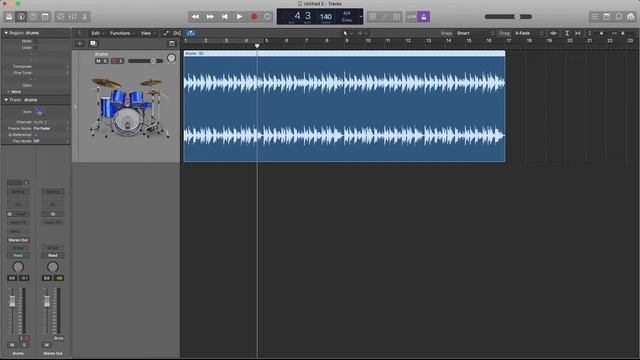Viewport: 640px width, 360px height.
Task: Click the playhead marker in ruler
Action: (257, 46)
